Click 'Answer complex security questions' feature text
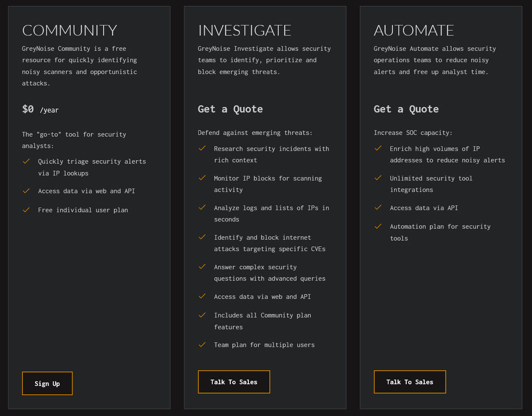Screen dimensions: 532x416 (x=270, y=273)
